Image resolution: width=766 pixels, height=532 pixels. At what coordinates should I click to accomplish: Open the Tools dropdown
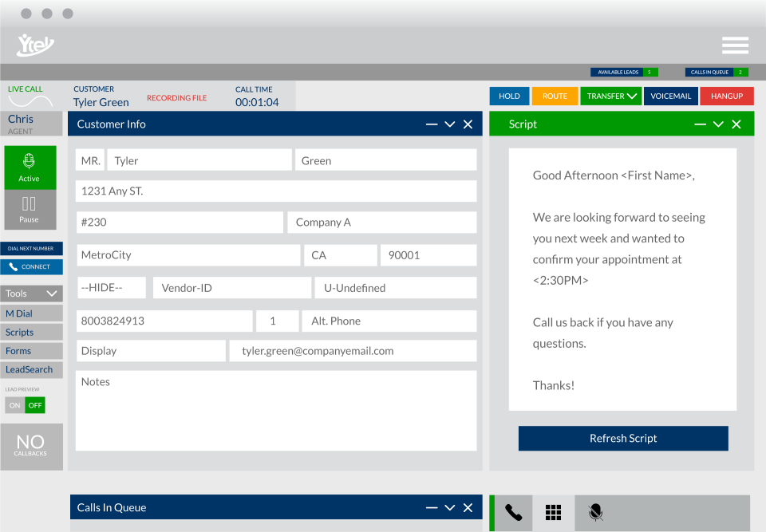tap(30, 294)
